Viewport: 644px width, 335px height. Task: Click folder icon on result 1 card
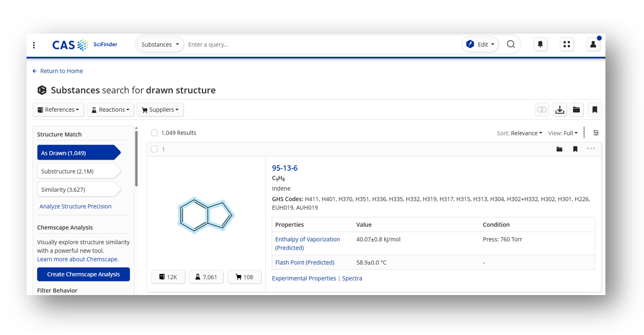(559, 149)
